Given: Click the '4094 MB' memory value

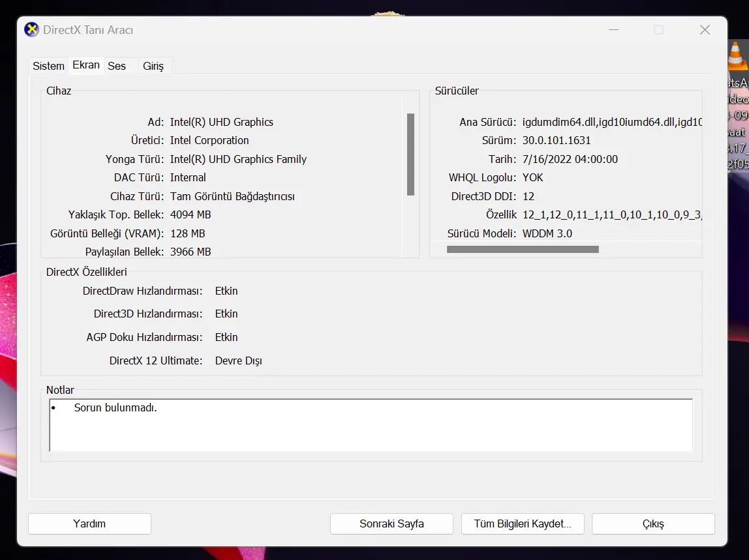Looking at the screenshot, I should [191, 215].
